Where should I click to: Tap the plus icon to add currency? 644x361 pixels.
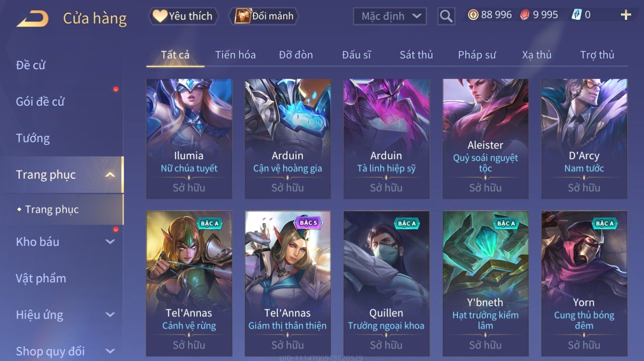pyautogui.click(x=626, y=15)
